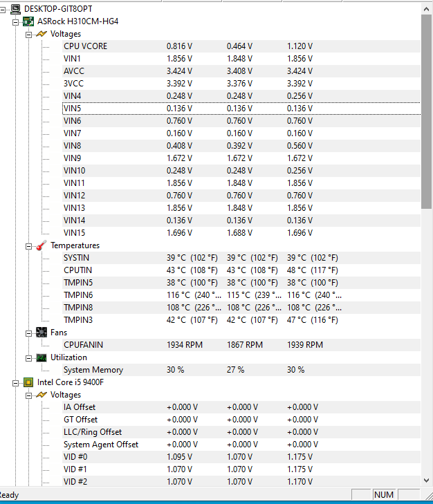The image size is (433, 504).
Task: Select the VIN15 row
Action: (x=241, y=233)
